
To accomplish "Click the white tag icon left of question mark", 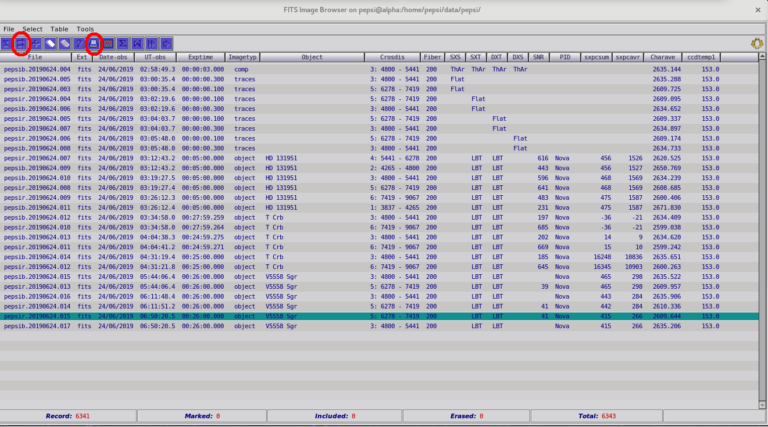I will pos(64,44).
